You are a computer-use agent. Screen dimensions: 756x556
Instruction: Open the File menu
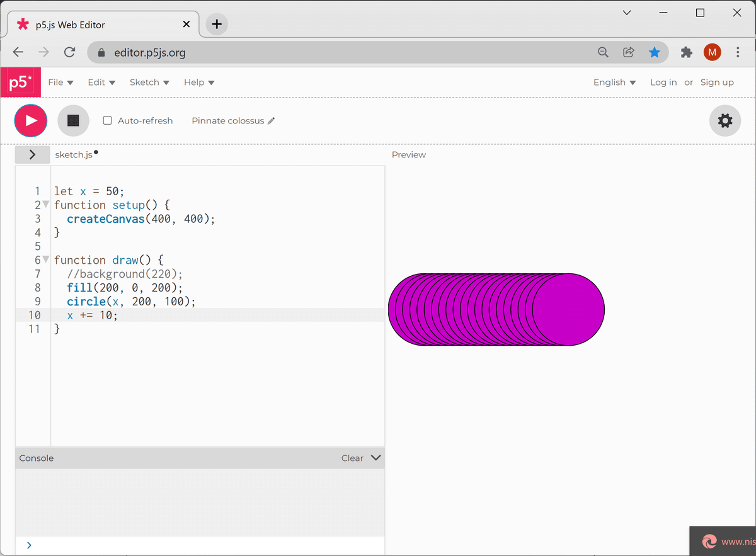[61, 82]
